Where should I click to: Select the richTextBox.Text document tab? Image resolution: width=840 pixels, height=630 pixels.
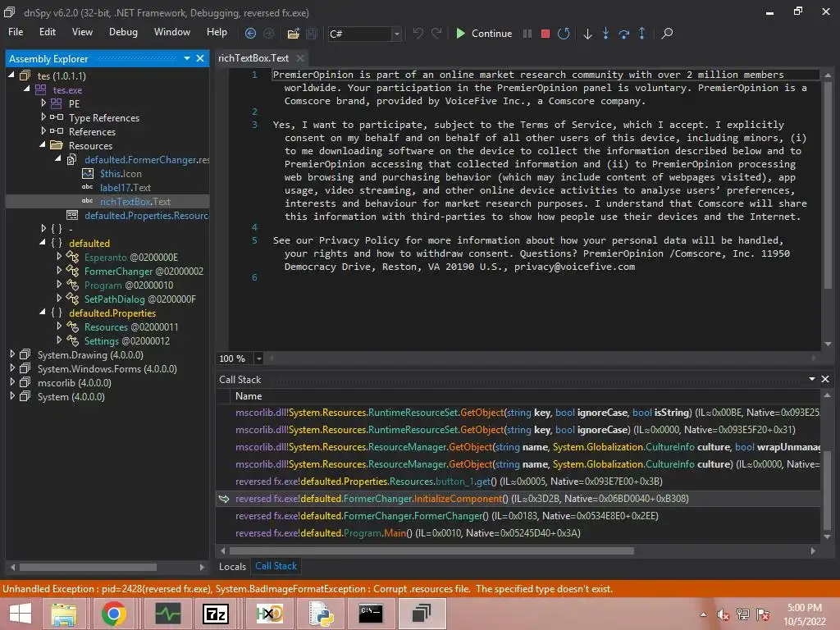point(253,58)
